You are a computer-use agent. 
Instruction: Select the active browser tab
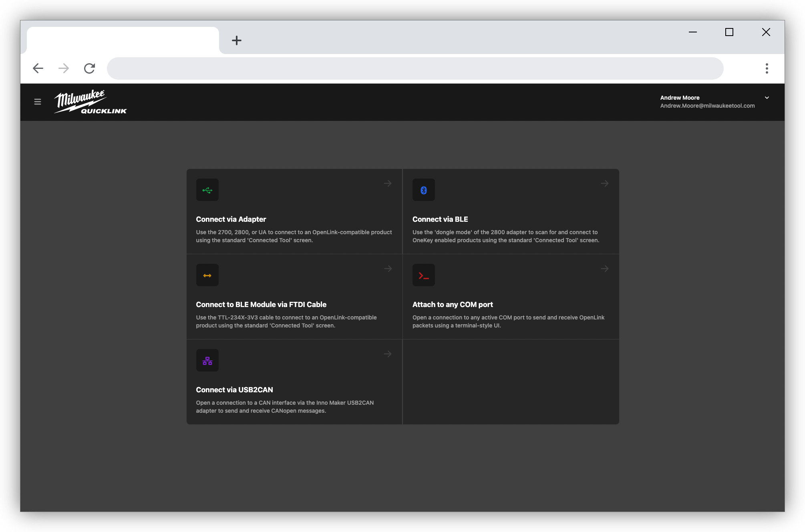coord(123,40)
